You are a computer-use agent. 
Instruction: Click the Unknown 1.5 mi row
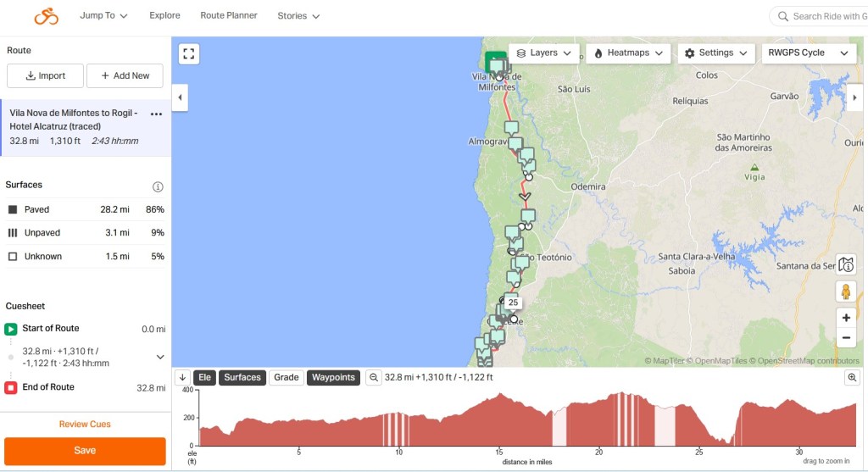86,256
